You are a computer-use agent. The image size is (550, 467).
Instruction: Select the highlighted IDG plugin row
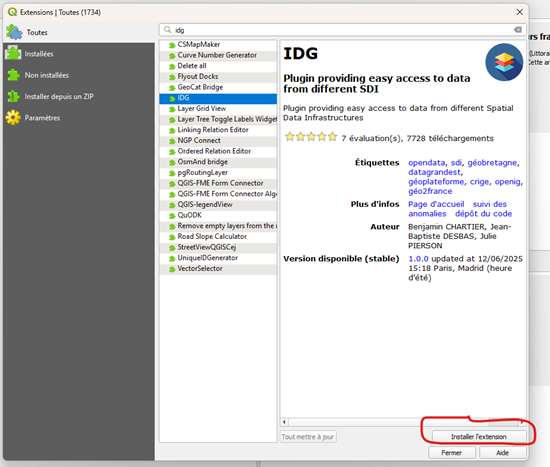[x=218, y=98]
